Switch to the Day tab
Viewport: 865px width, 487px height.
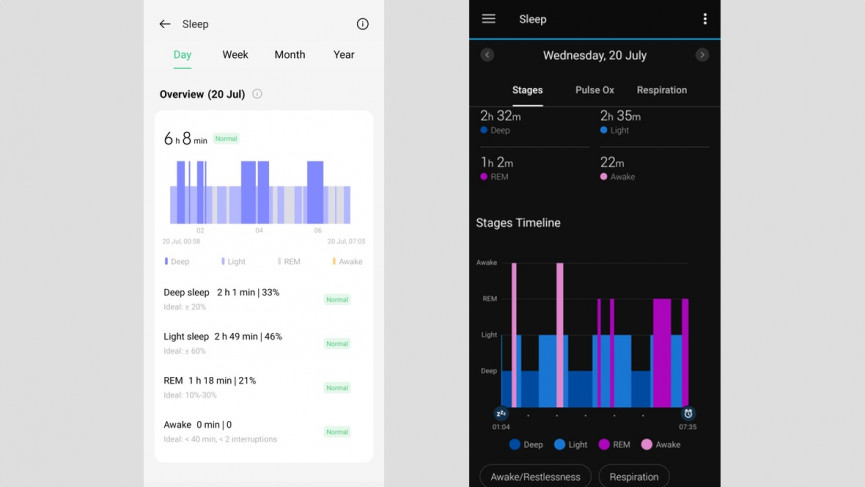pos(182,55)
